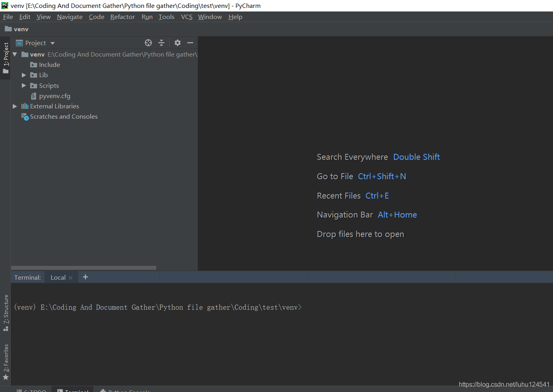
Task: Open the Navigate menu
Action: (x=70, y=17)
